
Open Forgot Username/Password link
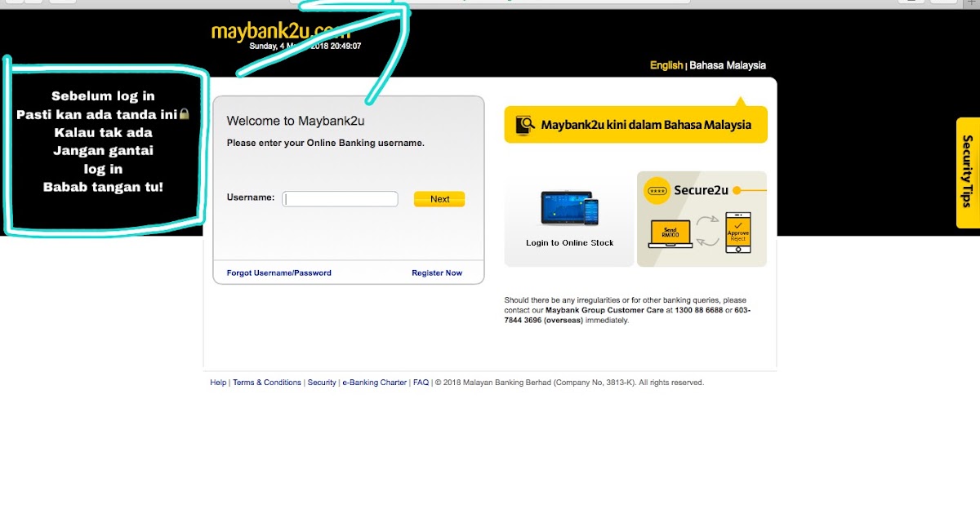point(279,273)
